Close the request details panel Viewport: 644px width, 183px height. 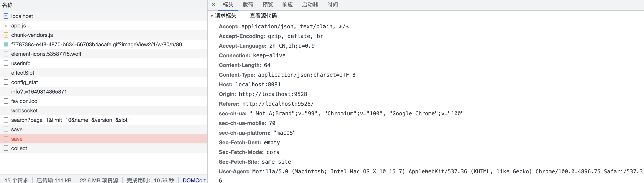(x=213, y=4)
